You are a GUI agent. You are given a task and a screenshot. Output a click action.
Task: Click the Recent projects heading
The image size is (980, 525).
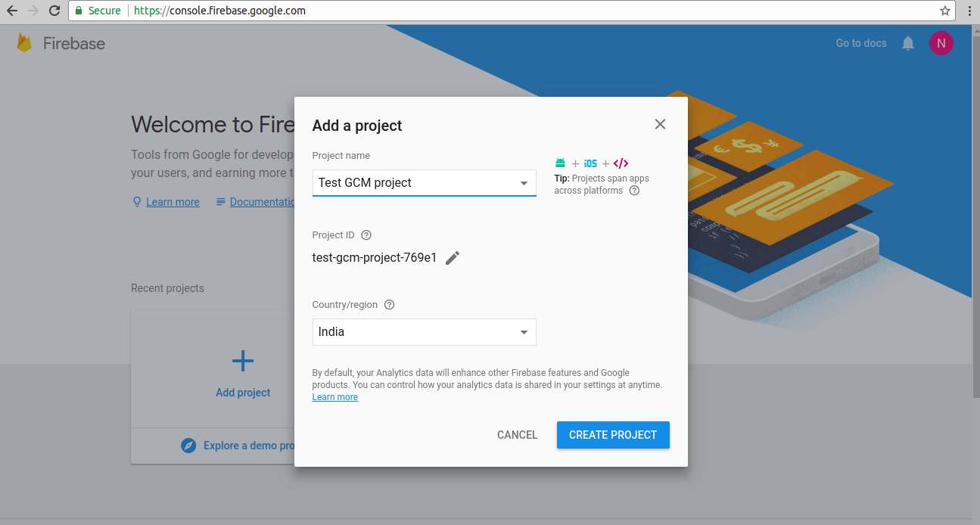coord(167,288)
